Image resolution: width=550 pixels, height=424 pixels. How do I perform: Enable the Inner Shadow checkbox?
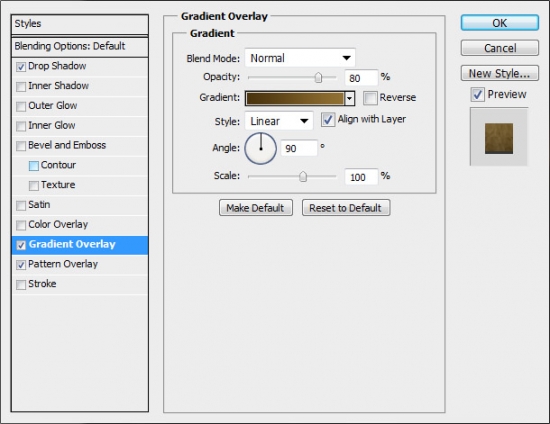click(21, 86)
